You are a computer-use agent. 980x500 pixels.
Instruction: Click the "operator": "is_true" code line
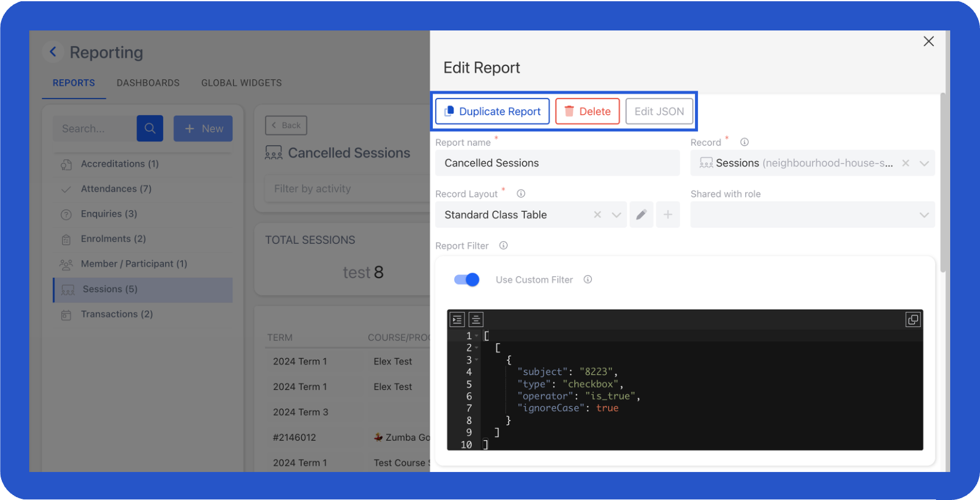pyautogui.click(x=579, y=396)
